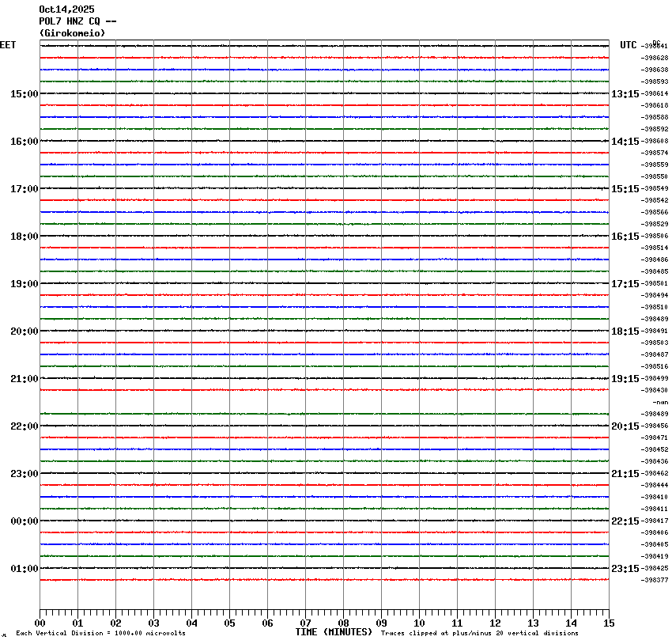Click the 13:15 UTC time label
Screen dimensions: 672x644
625,94
